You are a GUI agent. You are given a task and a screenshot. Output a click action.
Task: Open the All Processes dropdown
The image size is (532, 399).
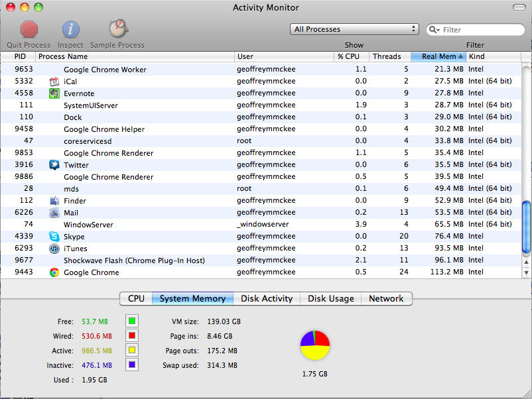(x=354, y=29)
